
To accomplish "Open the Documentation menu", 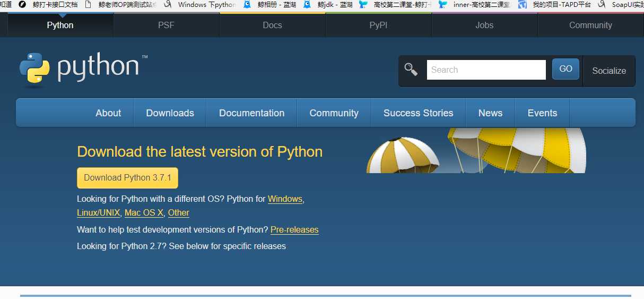I will (251, 113).
